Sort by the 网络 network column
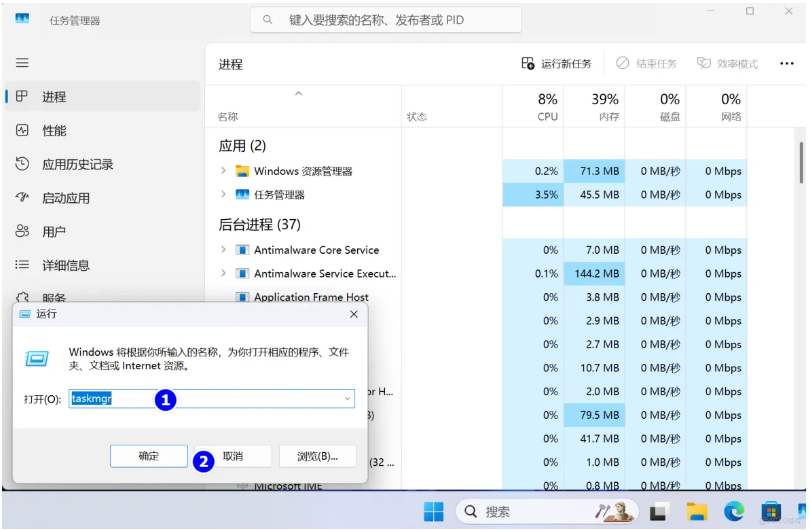Screen dimensions: 810x530 716,107
